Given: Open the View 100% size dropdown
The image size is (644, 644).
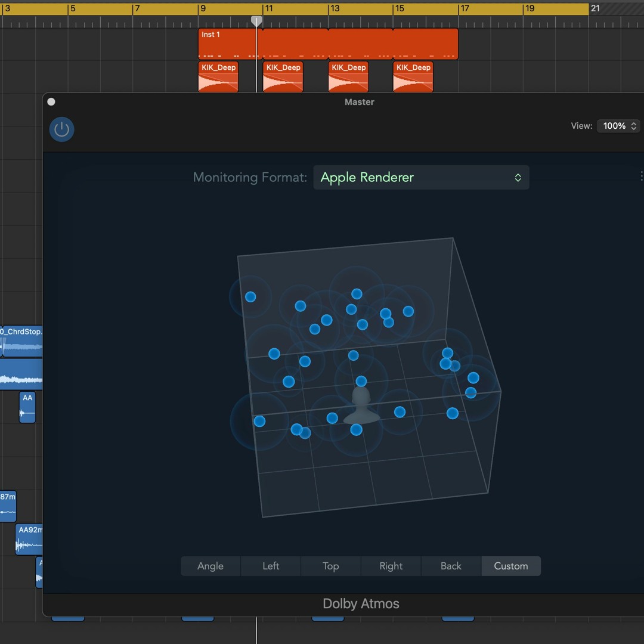Looking at the screenshot, I should (x=620, y=126).
